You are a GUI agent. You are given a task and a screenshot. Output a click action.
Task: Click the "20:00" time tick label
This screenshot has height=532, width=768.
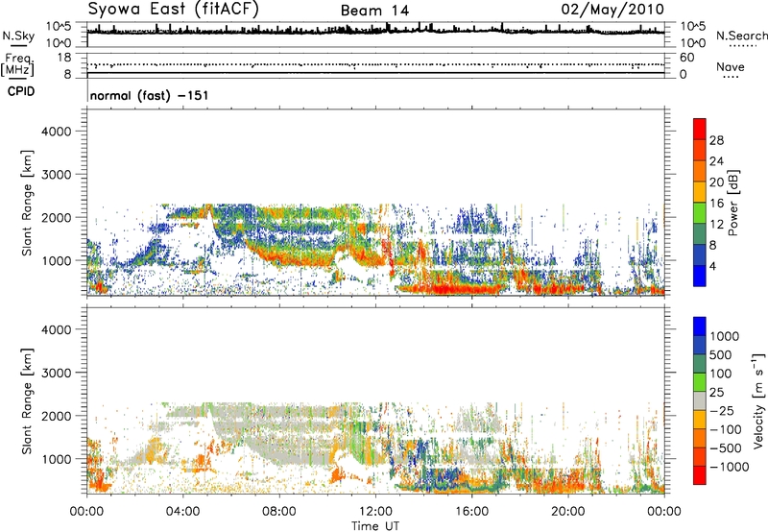pyautogui.click(x=567, y=512)
